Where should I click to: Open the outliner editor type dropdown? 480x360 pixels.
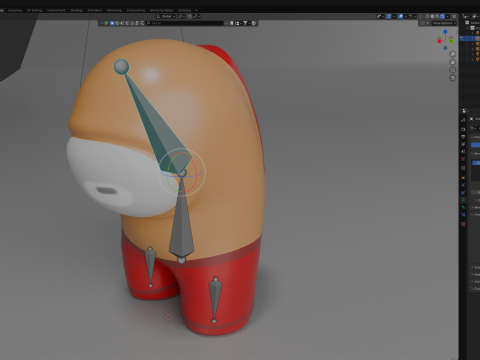pos(465,16)
